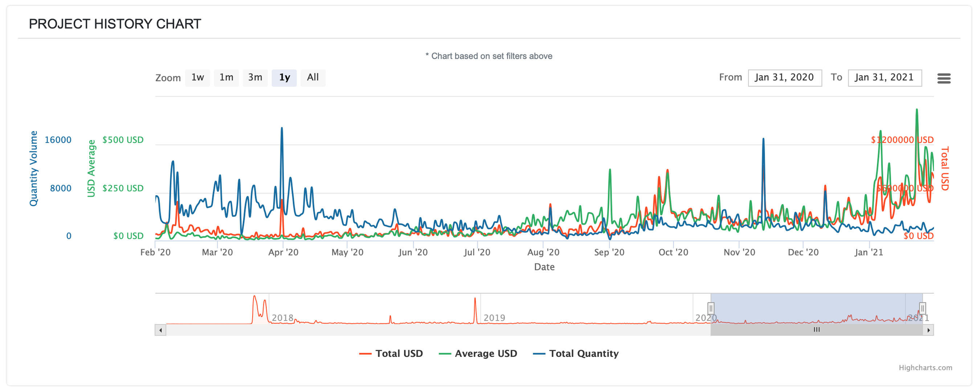Select the 1m zoom range
The width and height of the screenshot is (980, 392).
pyautogui.click(x=226, y=78)
